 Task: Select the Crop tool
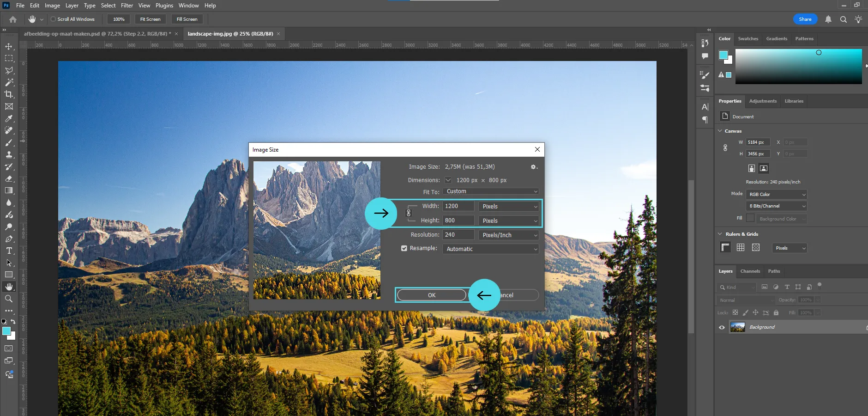click(9, 94)
